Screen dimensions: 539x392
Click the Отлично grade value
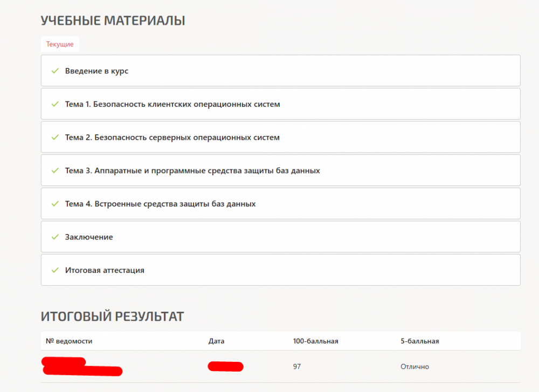point(414,367)
